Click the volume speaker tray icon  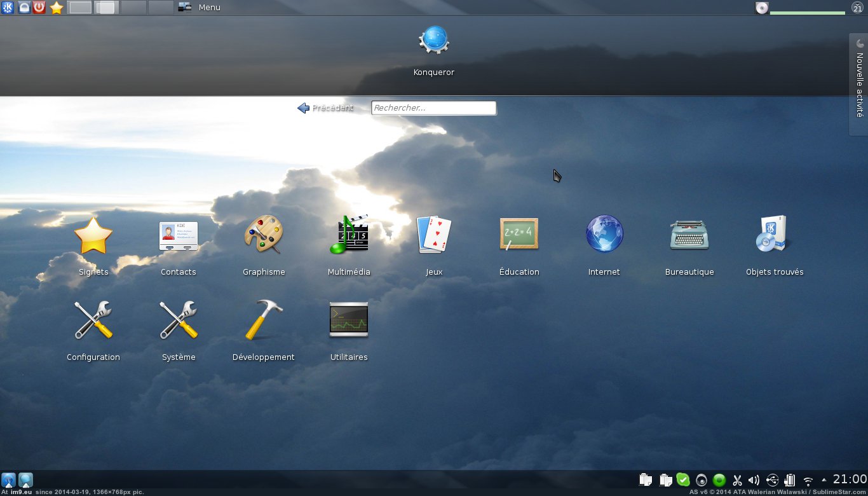pos(754,480)
